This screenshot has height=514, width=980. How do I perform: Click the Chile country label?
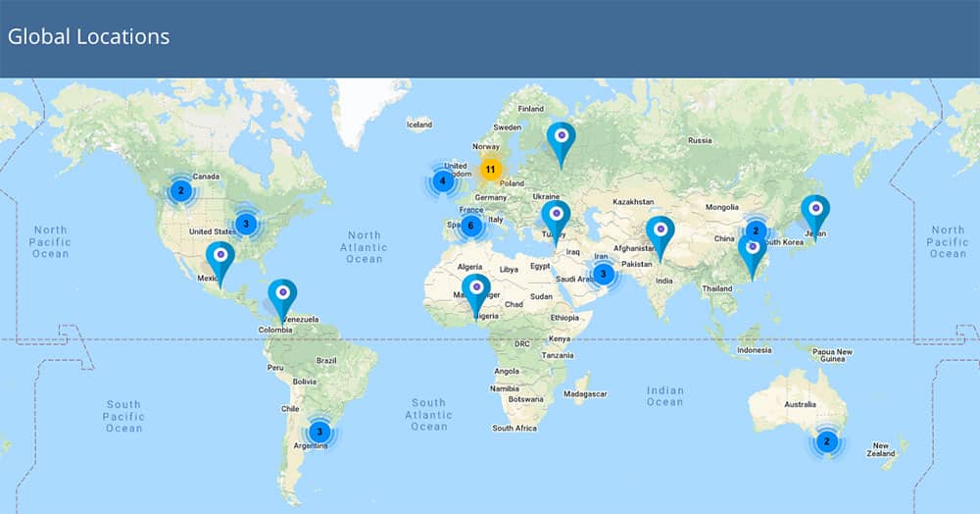(x=290, y=409)
